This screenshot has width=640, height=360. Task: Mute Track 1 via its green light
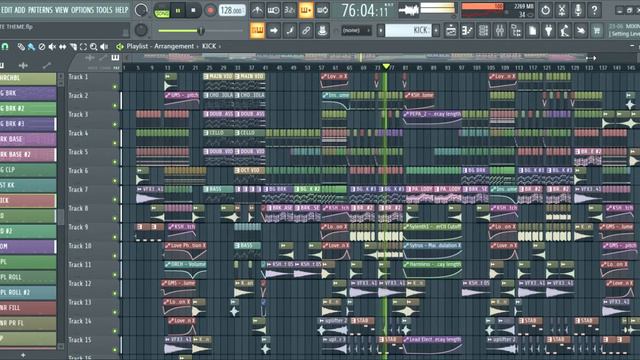115,87
